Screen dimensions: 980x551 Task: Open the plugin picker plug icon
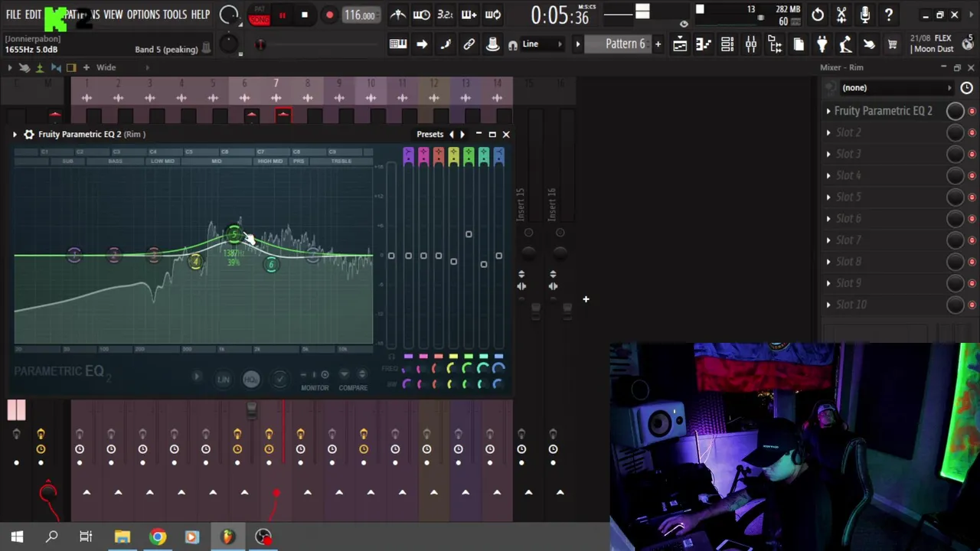(822, 44)
